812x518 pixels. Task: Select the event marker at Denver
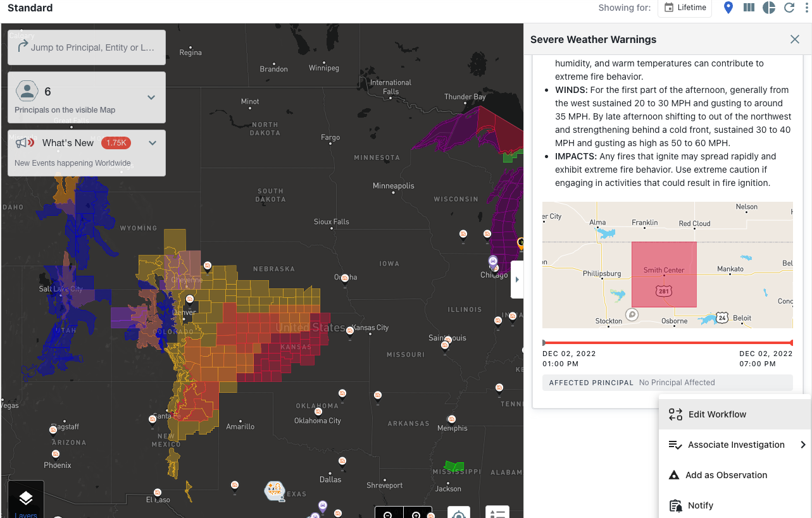[x=189, y=300]
